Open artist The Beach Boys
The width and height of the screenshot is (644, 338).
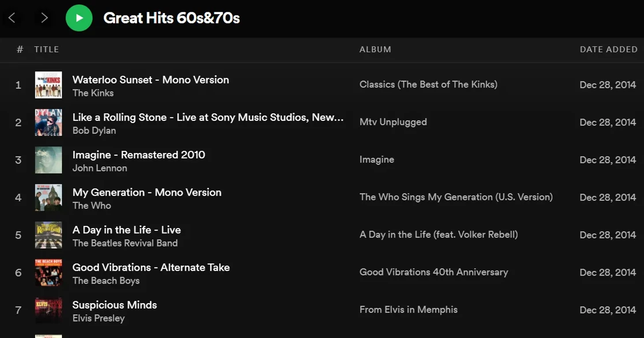tap(106, 281)
